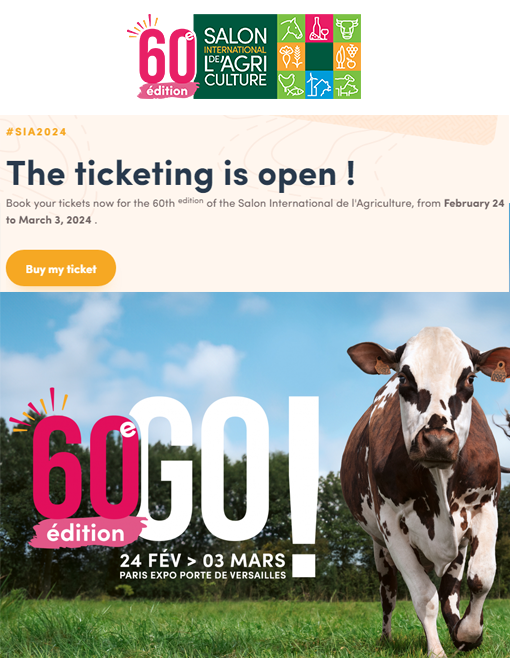Click the bull head icon in the logo

tap(347, 28)
